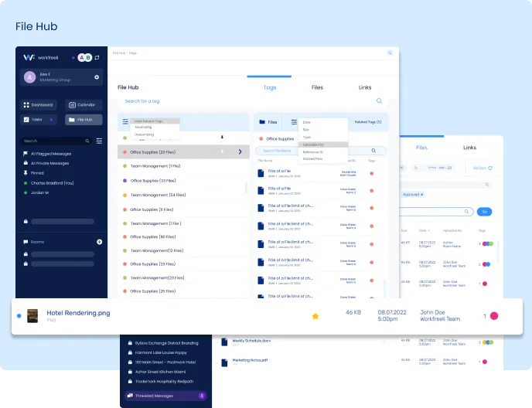Select Team Management (54 Files) tag
The image size is (532, 408).
click(158, 195)
